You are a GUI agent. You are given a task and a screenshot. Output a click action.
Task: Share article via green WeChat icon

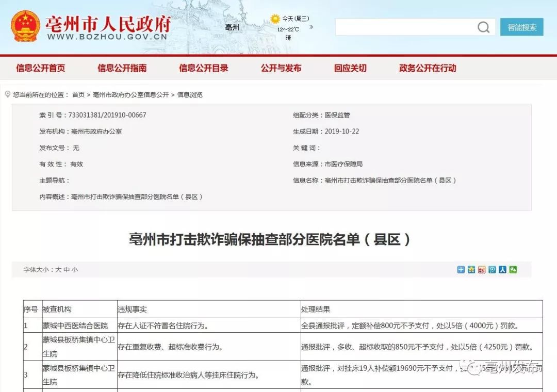(513, 270)
